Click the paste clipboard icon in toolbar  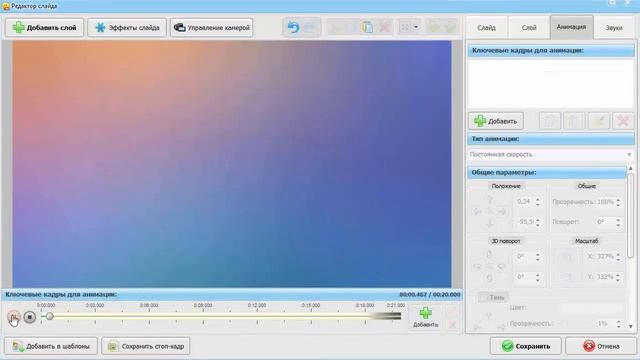367,27
